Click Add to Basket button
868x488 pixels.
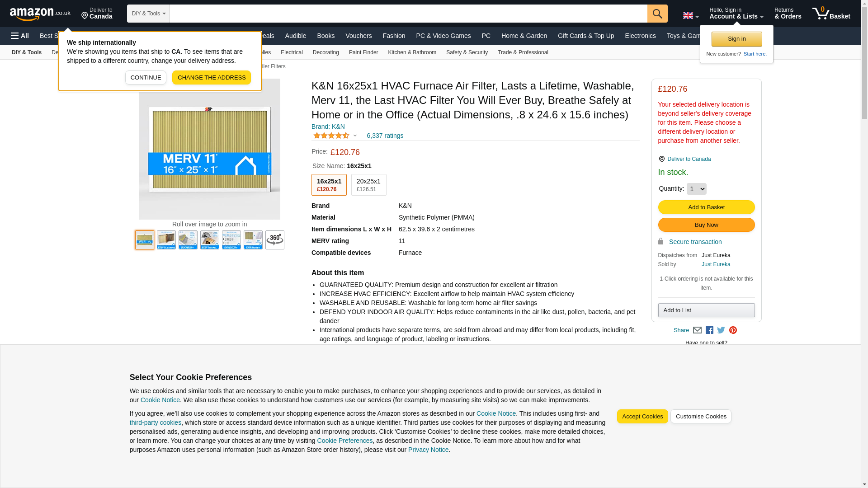click(706, 207)
